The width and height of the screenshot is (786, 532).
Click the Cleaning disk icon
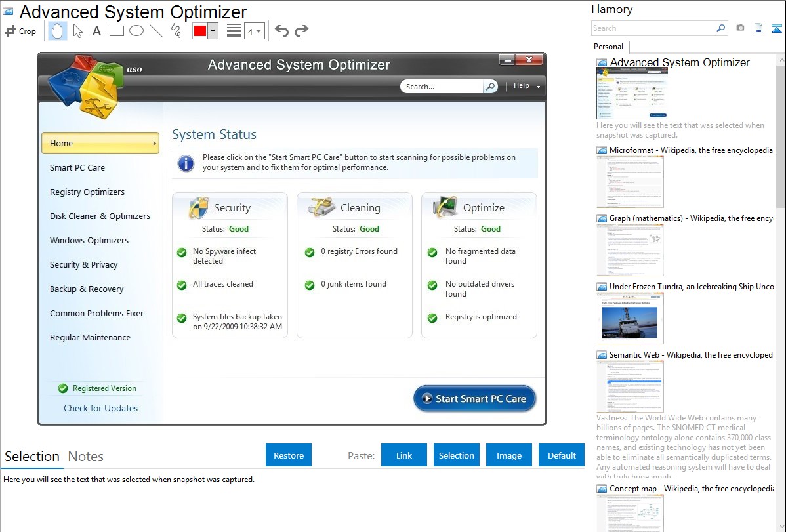pyautogui.click(x=322, y=207)
